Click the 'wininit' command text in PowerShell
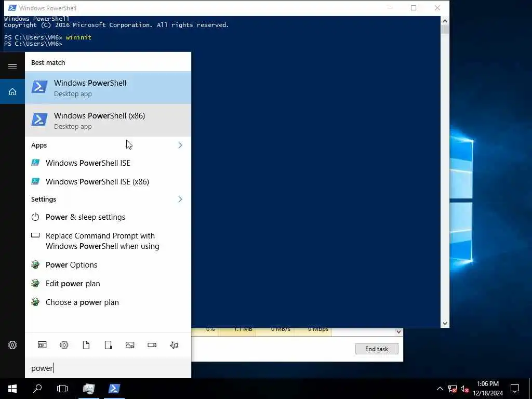The image size is (532, 399). (x=78, y=37)
